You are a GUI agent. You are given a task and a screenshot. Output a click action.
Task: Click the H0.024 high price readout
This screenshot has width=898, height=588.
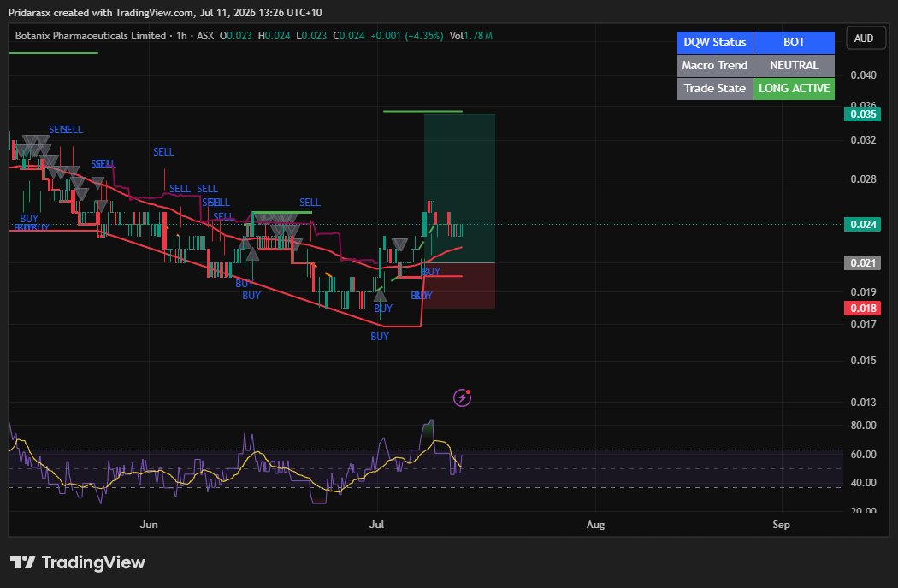274,36
